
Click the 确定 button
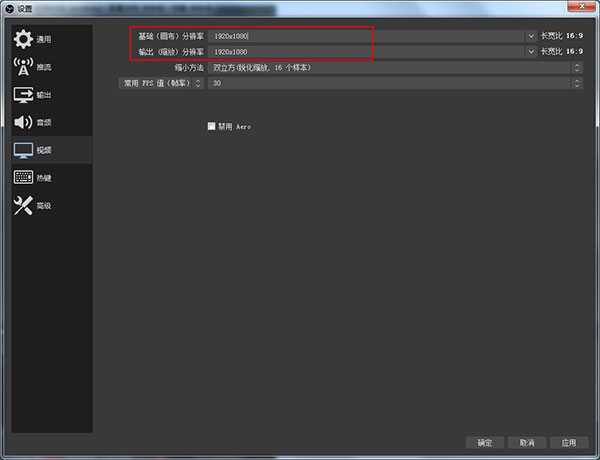(x=485, y=442)
